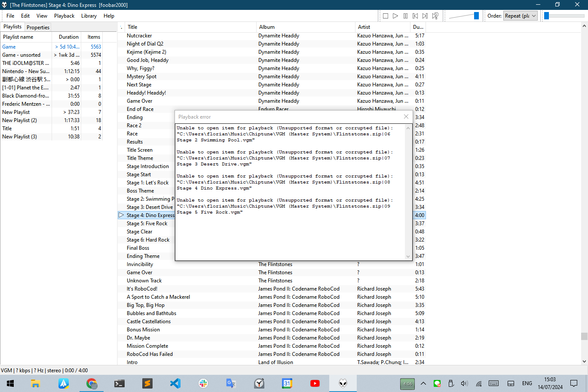Switch to the Properties tab

point(38,27)
